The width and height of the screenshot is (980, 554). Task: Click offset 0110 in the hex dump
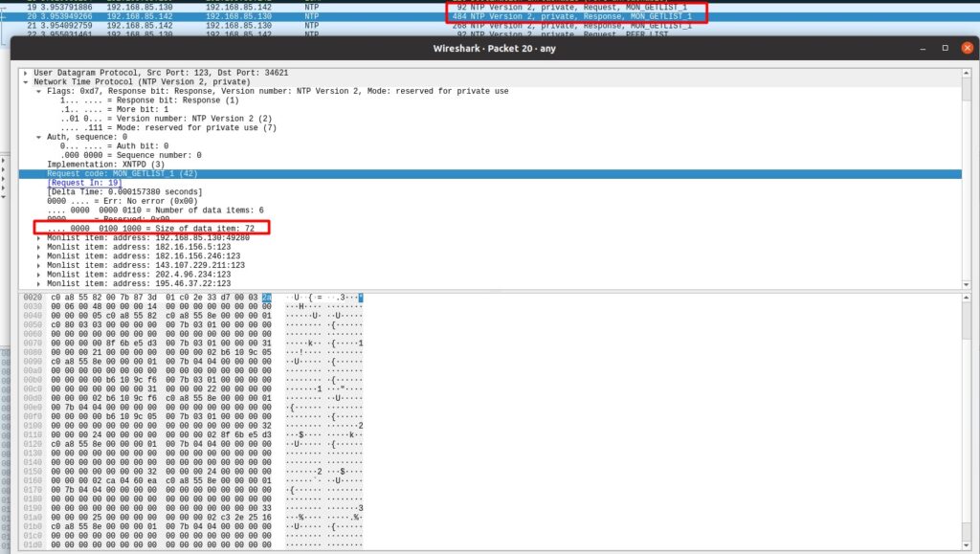pos(33,434)
